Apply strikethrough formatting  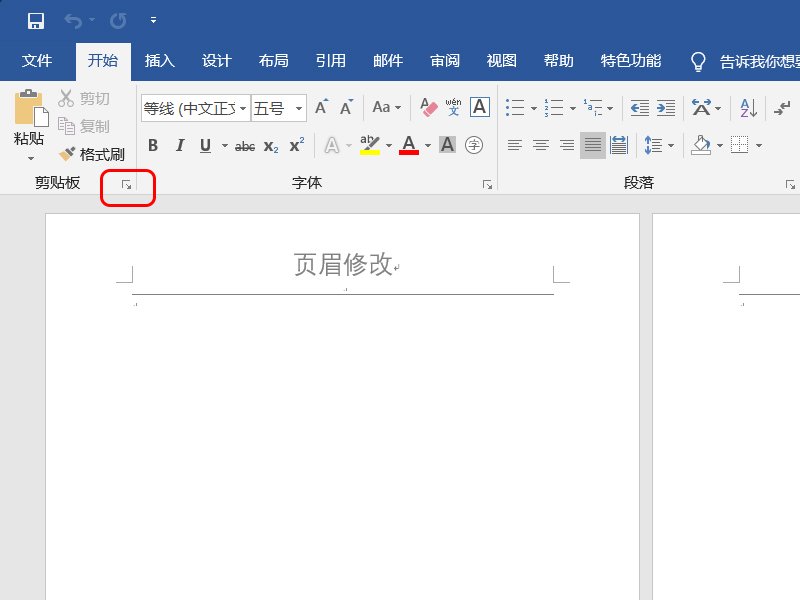pos(245,145)
